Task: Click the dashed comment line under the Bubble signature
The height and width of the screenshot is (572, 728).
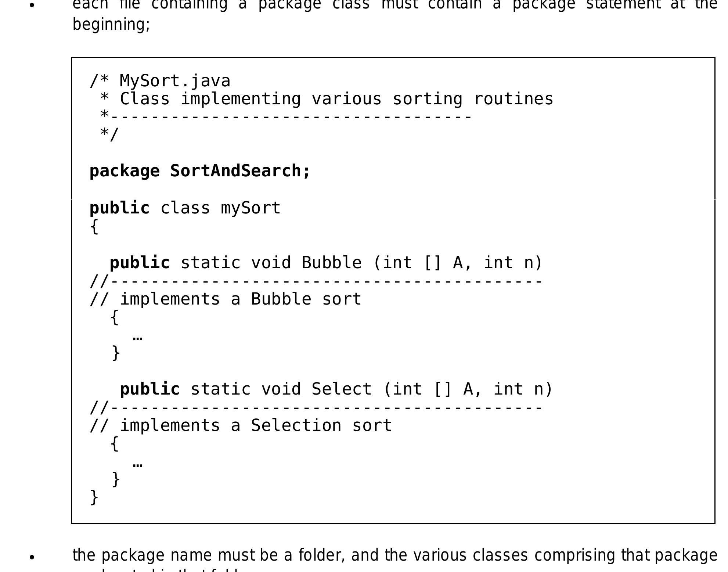Action: pyautogui.click(x=316, y=281)
